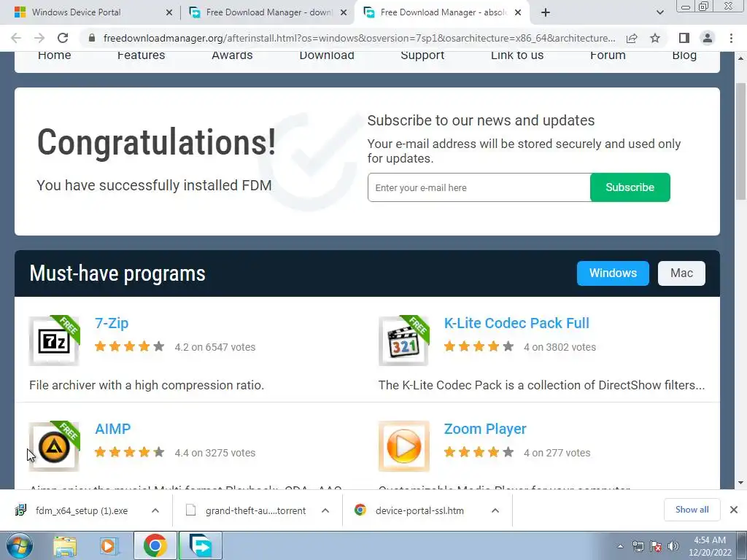The image size is (747, 560).
Task: Open the Windows Start menu
Action: 20,545
